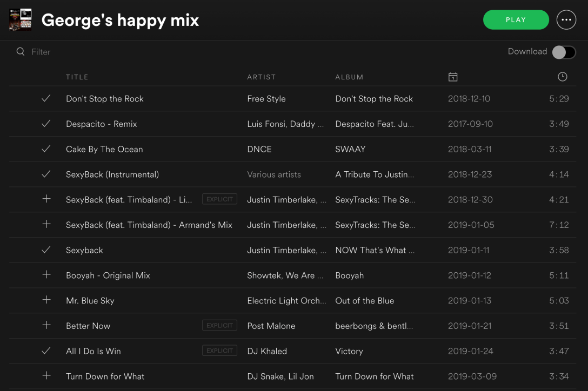
Task: Click the plus icon beside Booyah - Original Mix
Action: [x=46, y=275]
